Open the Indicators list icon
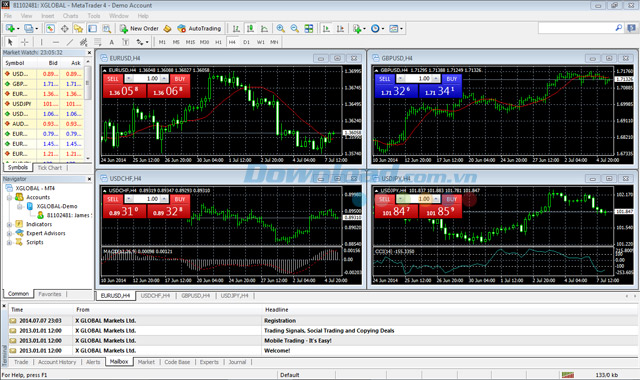The image size is (640, 380). coord(357,29)
